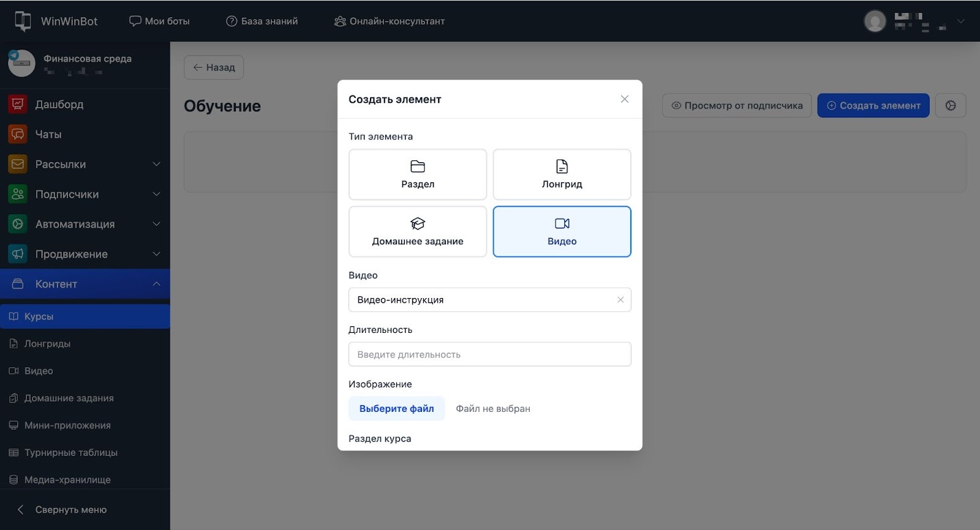Click the Dashboard icon in the sidebar
This screenshot has height=530, width=980.
point(18,105)
